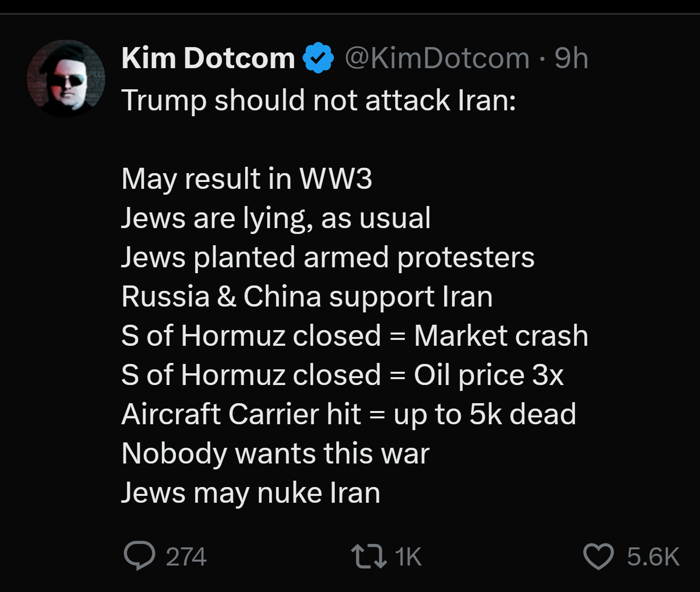Click the 274 replies count
Viewport: 700px width, 592px height.
(186, 557)
